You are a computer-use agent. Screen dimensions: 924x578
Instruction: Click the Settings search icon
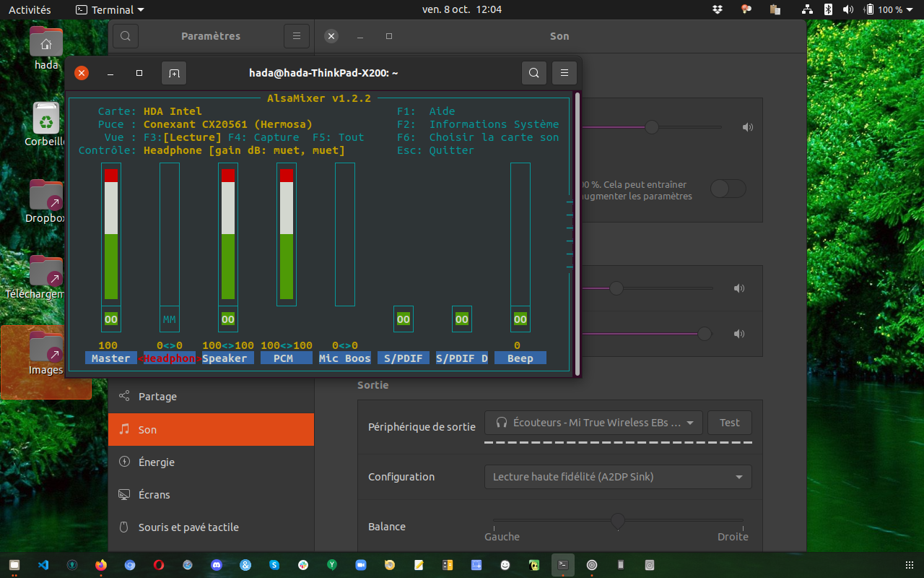click(125, 36)
